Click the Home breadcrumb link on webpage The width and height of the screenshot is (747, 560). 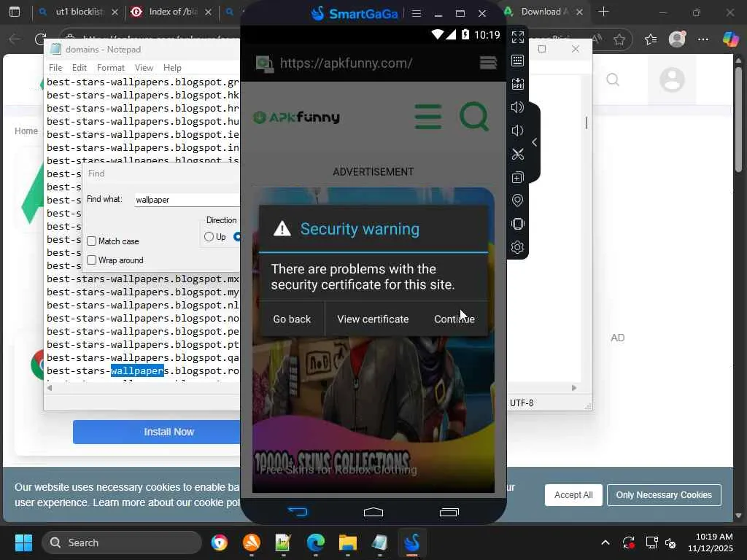click(26, 131)
